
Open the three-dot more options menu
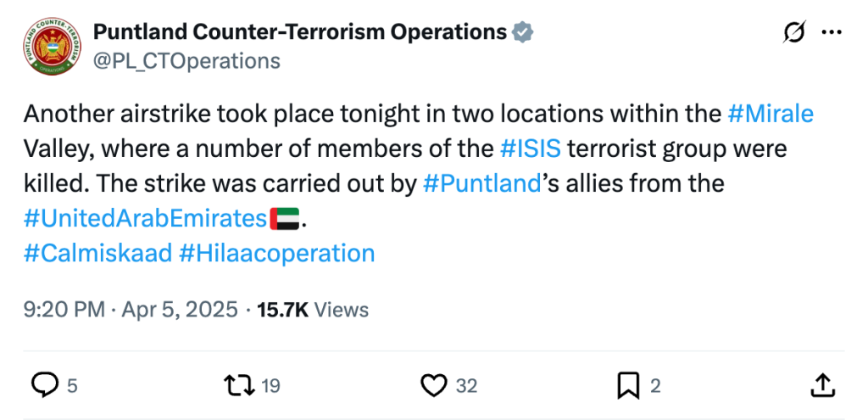[832, 32]
